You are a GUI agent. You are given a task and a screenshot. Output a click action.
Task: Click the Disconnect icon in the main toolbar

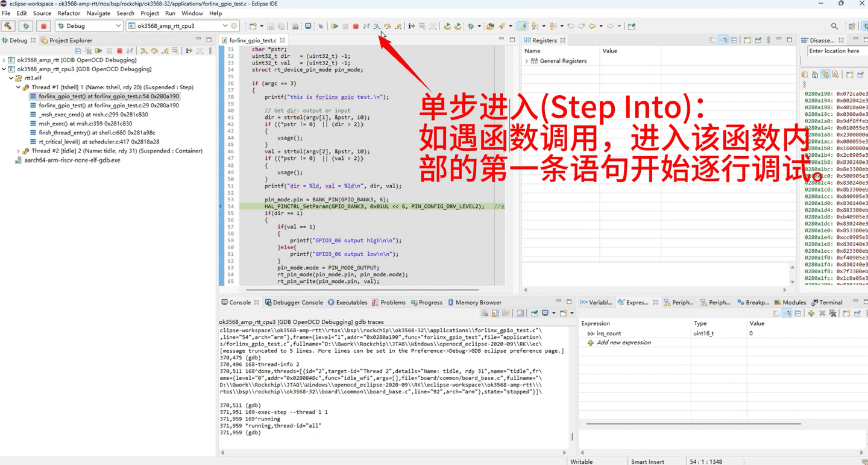point(366,26)
